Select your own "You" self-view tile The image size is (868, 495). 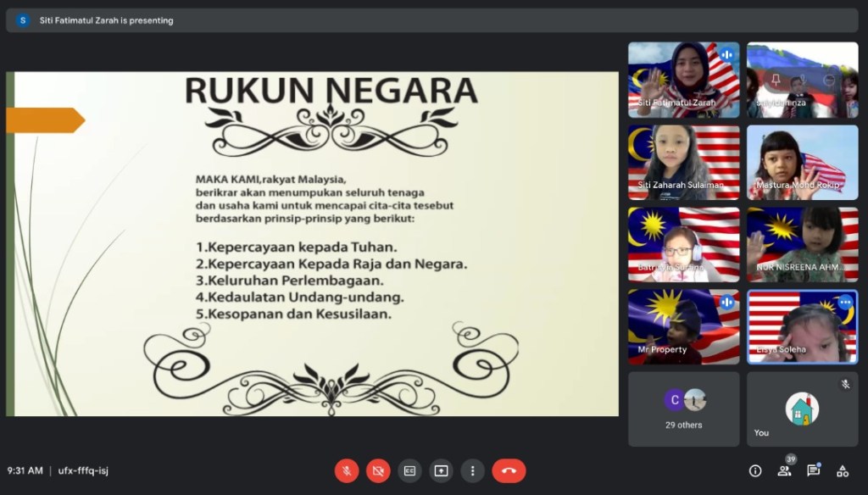[802, 409]
